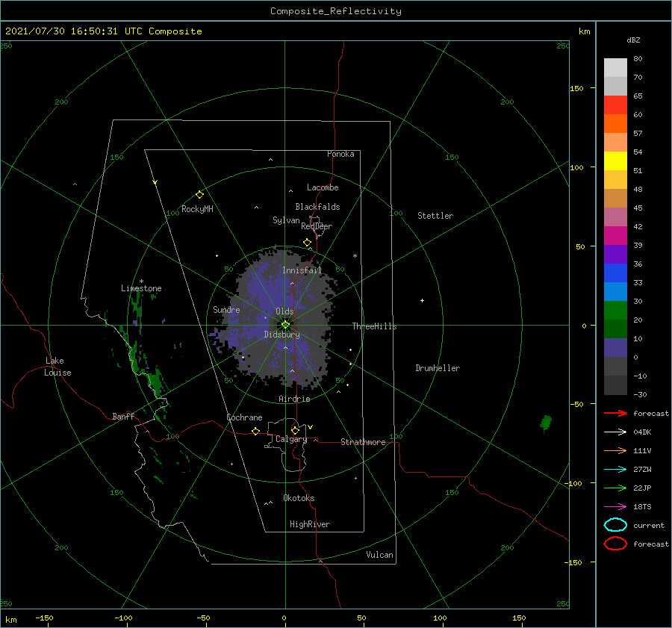This screenshot has width=672, height=628.
Task: Choose the slate purple 10 dBZ swatch
Action: pyautogui.click(x=615, y=347)
